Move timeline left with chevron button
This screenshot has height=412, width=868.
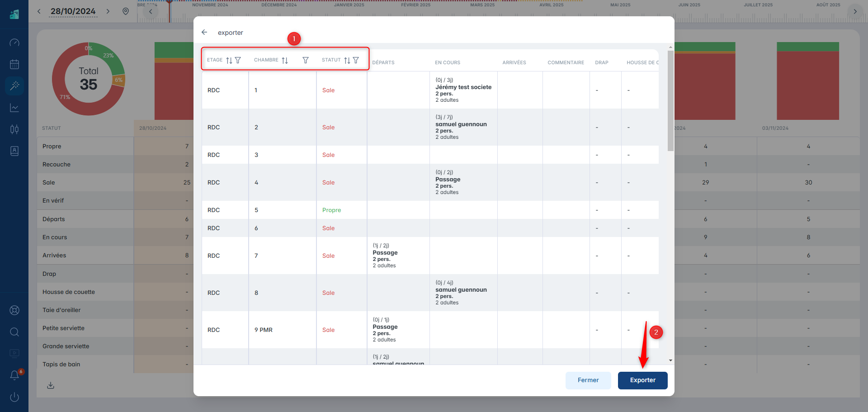pos(151,12)
